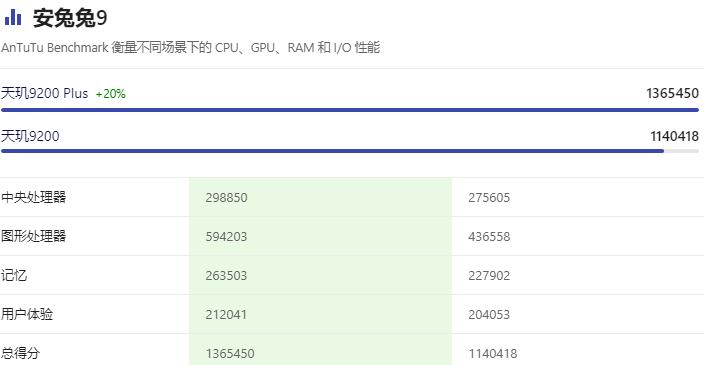
Task: Click the 用户体验 row label
Action: (27, 314)
